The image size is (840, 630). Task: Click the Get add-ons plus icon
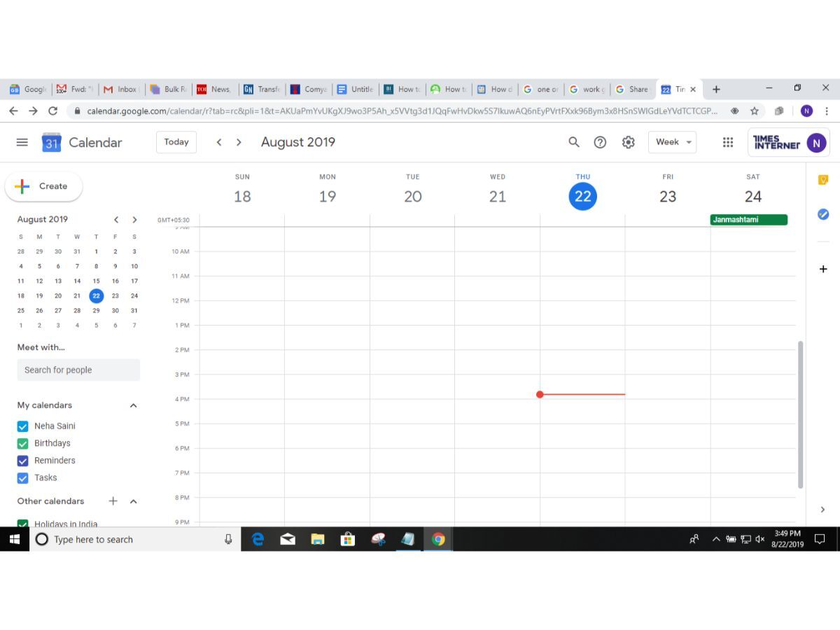pyautogui.click(x=823, y=269)
